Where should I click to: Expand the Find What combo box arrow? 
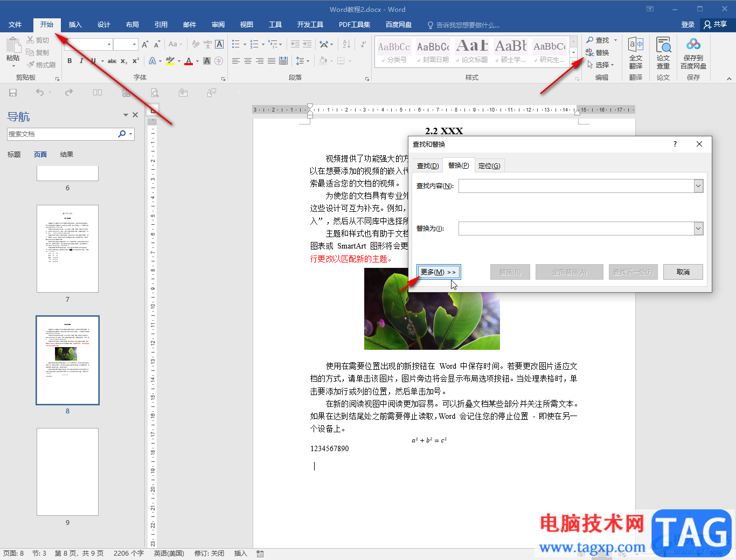point(698,186)
